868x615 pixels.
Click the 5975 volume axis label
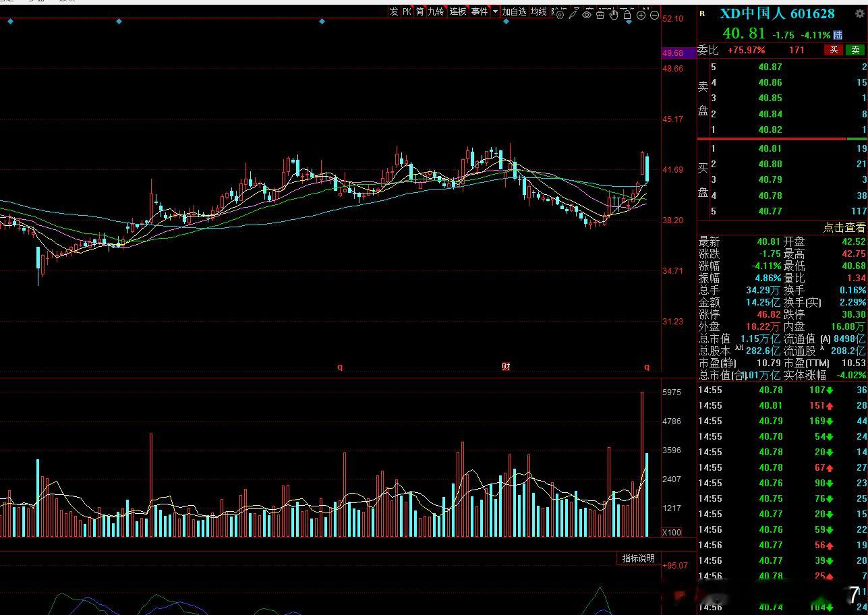pyautogui.click(x=672, y=392)
